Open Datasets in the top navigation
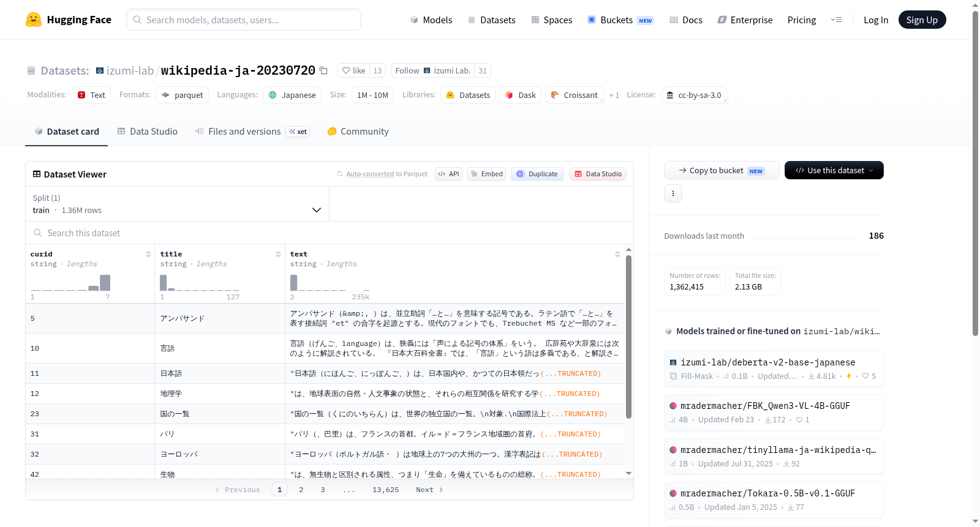This screenshot has width=980, height=527. [x=491, y=20]
